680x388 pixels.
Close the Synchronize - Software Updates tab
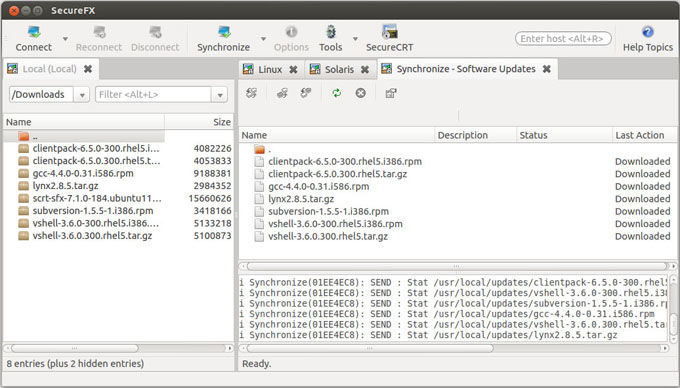[x=546, y=69]
